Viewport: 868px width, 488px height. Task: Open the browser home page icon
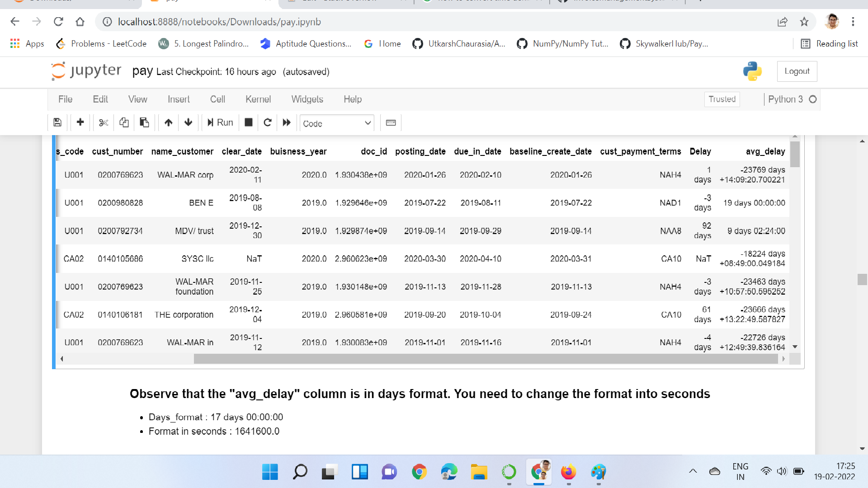80,22
